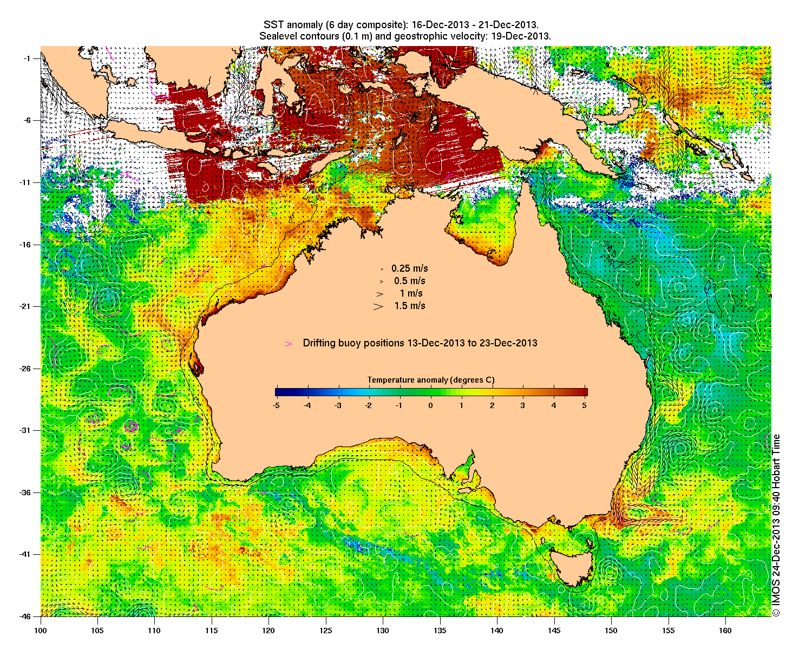Click the colorbar tick label '-3'
812x663 pixels.
[338, 405]
